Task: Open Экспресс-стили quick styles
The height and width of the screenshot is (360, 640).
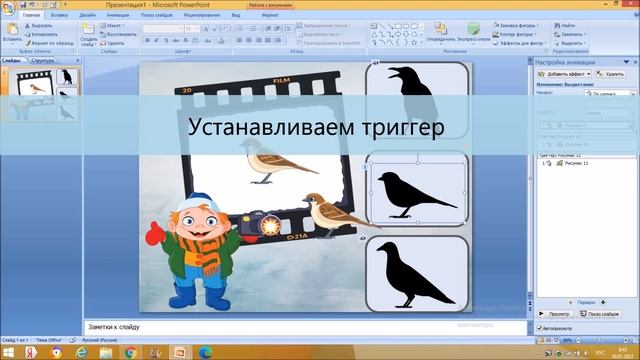Action: (473, 33)
